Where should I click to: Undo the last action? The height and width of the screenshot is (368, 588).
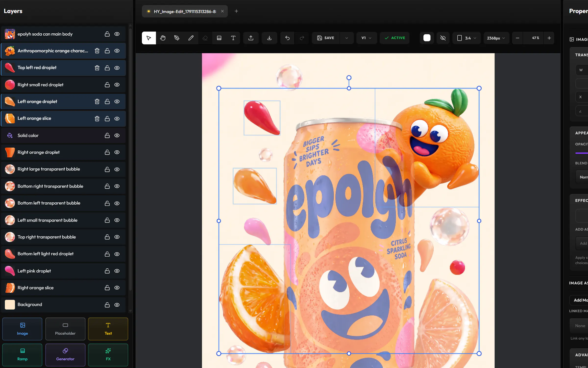(287, 38)
